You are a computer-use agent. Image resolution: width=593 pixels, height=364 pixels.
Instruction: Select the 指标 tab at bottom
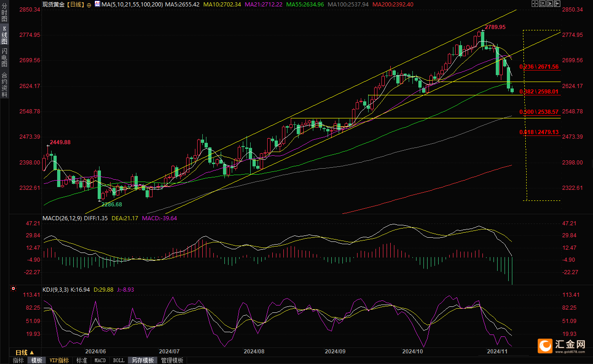point(18,360)
